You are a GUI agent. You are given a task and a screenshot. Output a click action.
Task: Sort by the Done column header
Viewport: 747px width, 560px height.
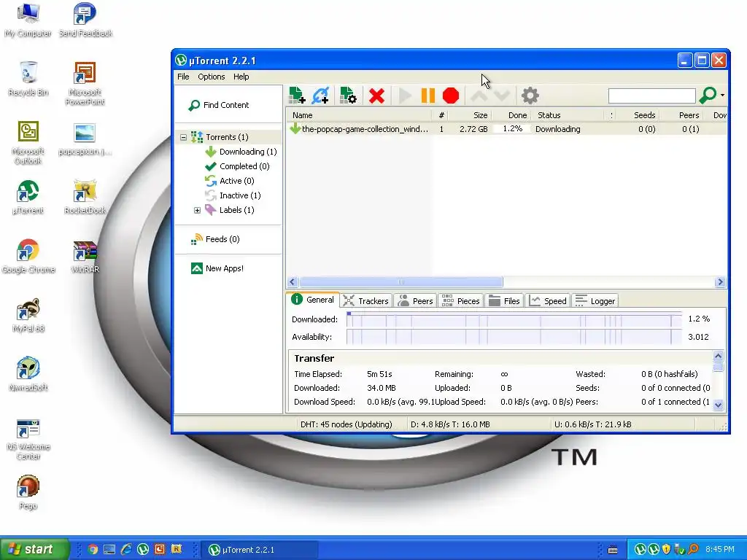[511, 115]
